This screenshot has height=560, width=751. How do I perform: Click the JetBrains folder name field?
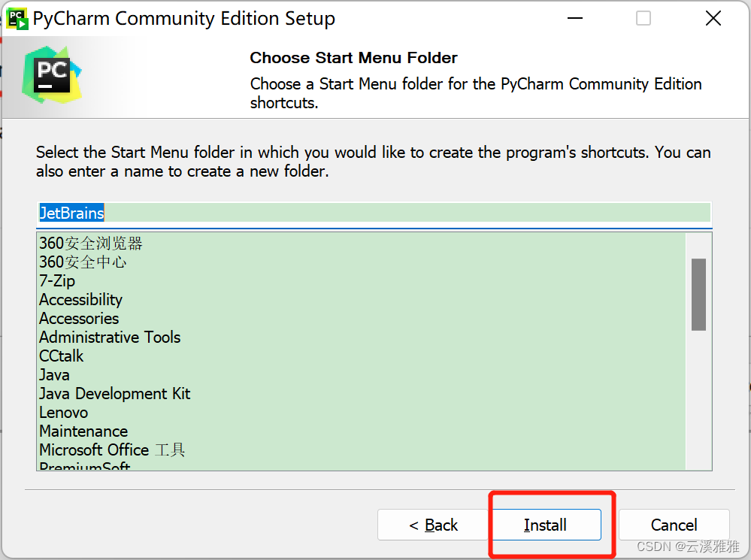374,213
